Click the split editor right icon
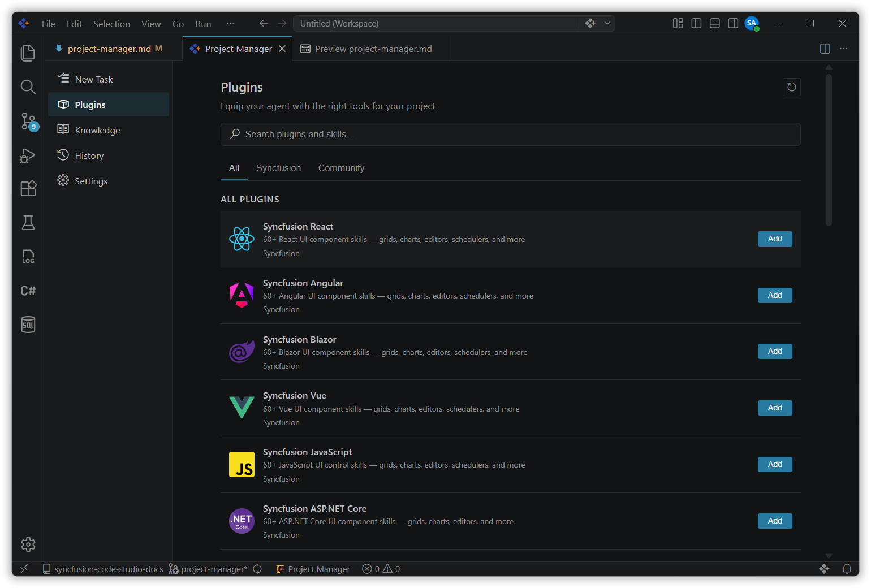This screenshot has height=588, width=871. click(825, 49)
